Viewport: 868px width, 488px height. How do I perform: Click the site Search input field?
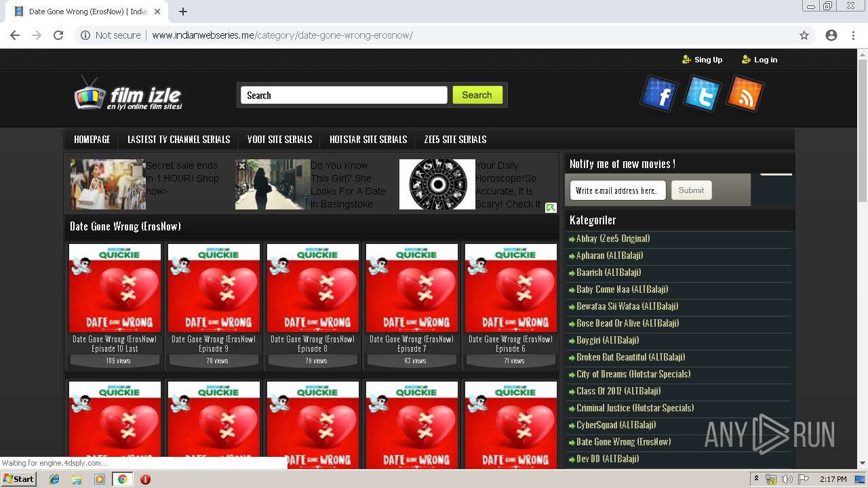point(344,95)
